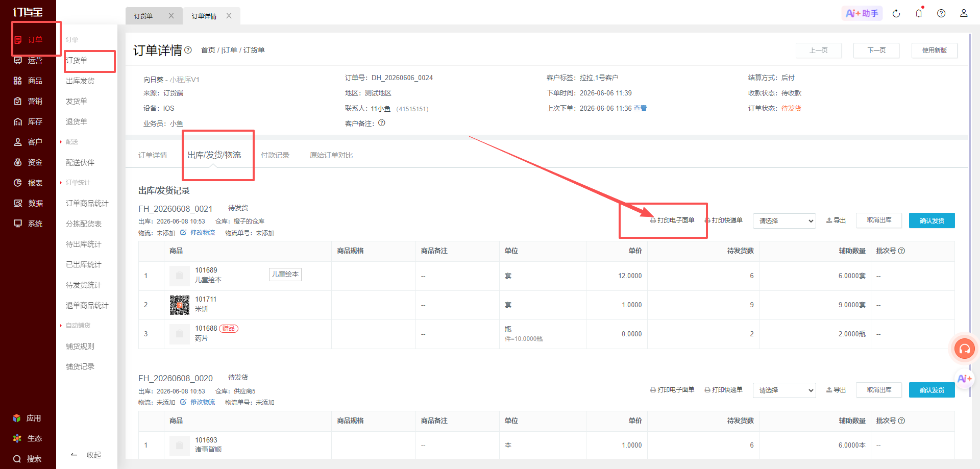This screenshot has width=980, height=469.
Task: Switch to the 付款记录 tab
Action: pyautogui.click(x=275, y=155)
